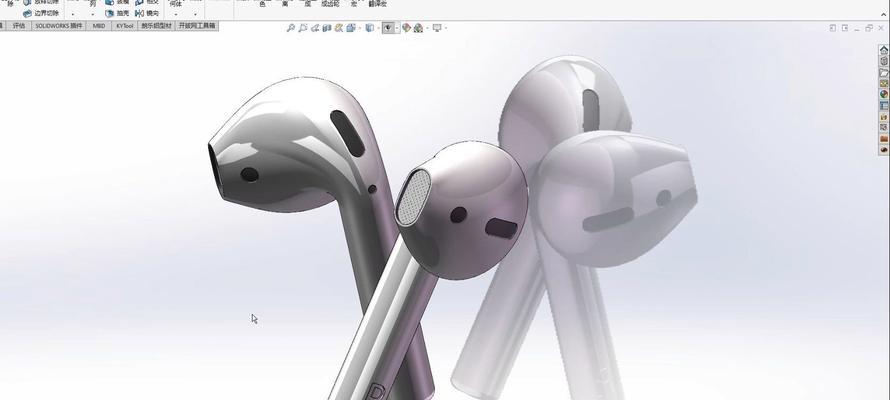Click the Apply Scene icon
This screenshot has height=400, width=890.
coord(418,28)
